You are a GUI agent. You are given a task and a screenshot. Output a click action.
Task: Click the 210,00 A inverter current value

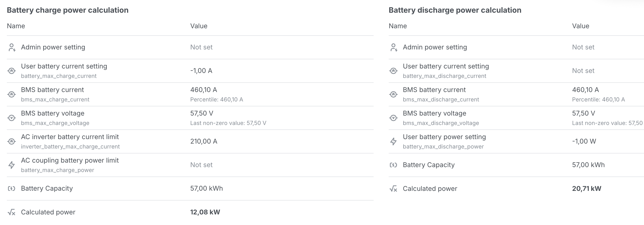(203, 142)
